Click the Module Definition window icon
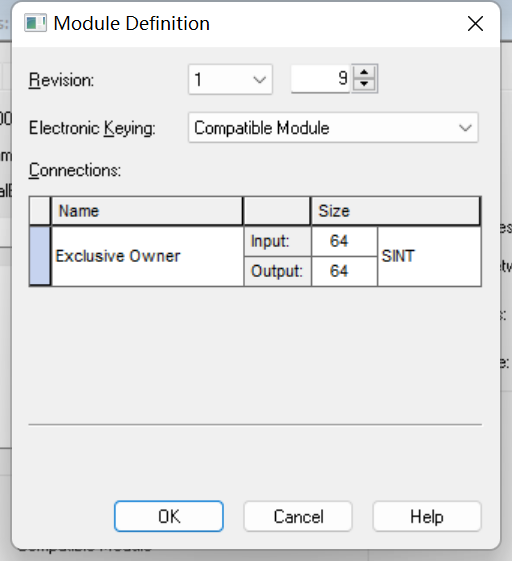512x561 pixels. 35,23
